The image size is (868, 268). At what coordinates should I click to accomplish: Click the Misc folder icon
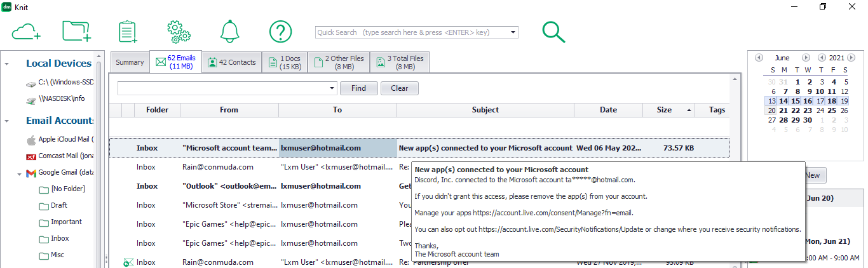point(44,255)
